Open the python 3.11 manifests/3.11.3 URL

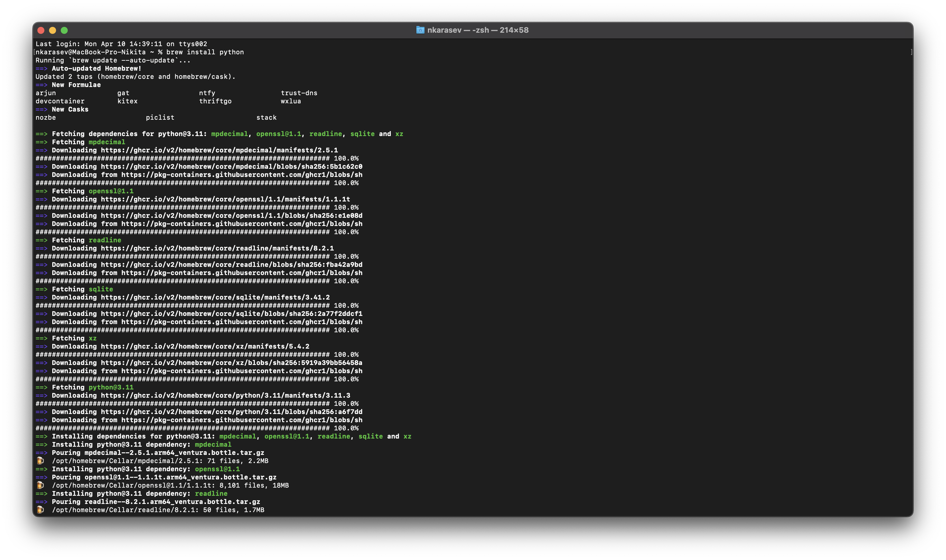[x=225, y=395]
